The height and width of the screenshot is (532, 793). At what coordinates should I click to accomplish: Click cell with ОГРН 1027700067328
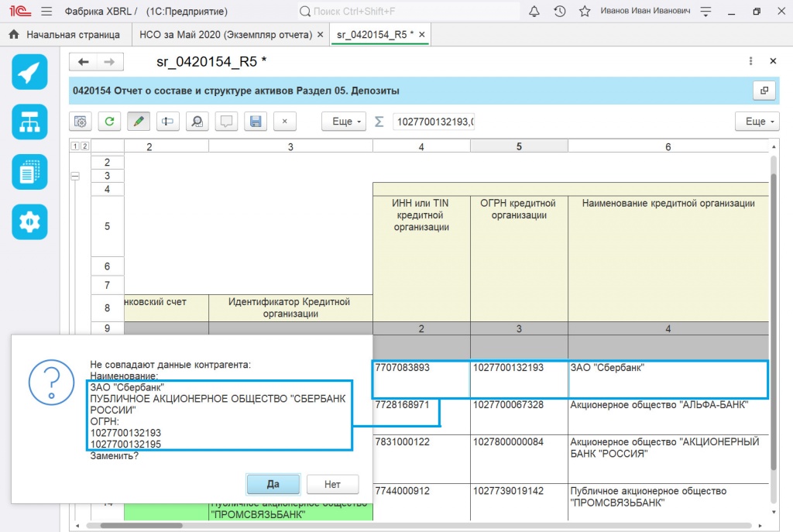(519, 417)
